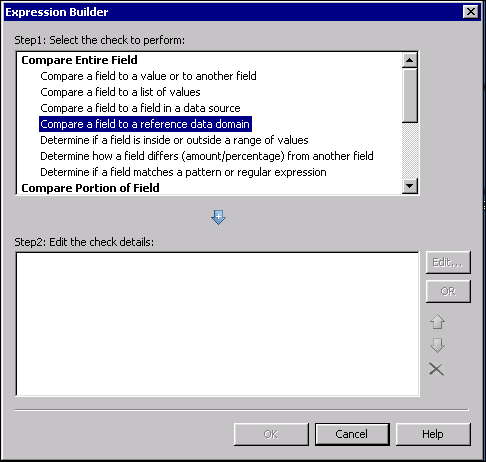
Task: Choose the pattern or regular expression check
Action: click(183, 172)
